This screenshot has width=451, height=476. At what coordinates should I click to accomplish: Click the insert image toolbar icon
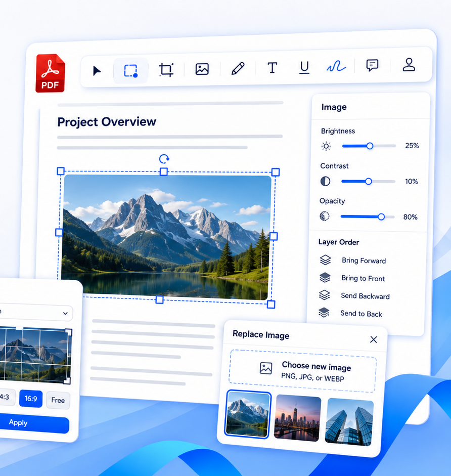pos(202,69)
